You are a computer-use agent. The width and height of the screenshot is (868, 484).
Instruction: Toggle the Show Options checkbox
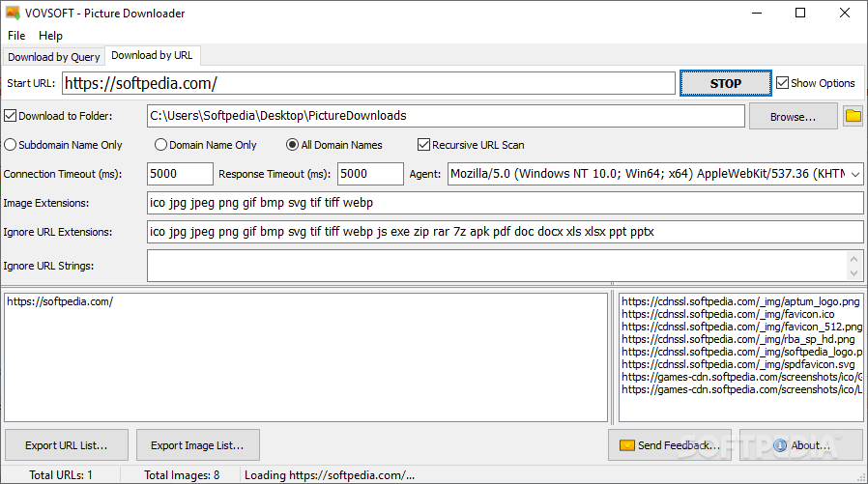[782, 83]
